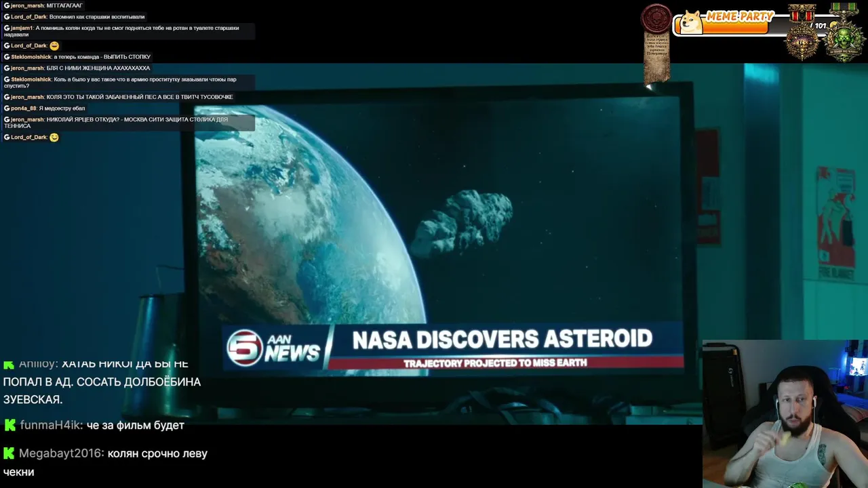The height and width of the screenshot is (488, 868).
Task: Click message 'КОЛЯ ЭТО ТЫ ТАКОЙ ЗАБАНЕННЫЙ'
Action: tap(140, 97)
